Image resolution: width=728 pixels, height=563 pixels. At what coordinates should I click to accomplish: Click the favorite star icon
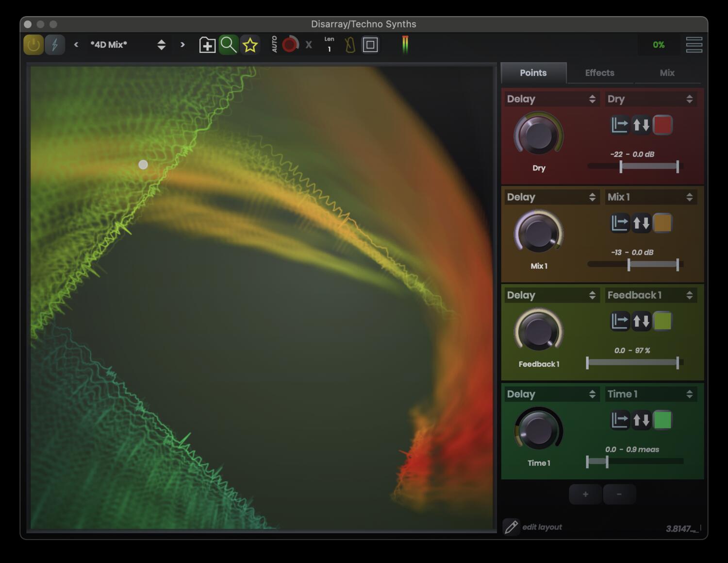click(x=250, y=45)
